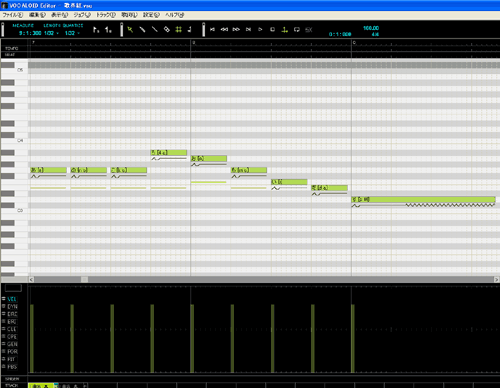Rewind playback using the double-left arrows
The height and width of the screenshot is (388, 500).
coord(224,30)
